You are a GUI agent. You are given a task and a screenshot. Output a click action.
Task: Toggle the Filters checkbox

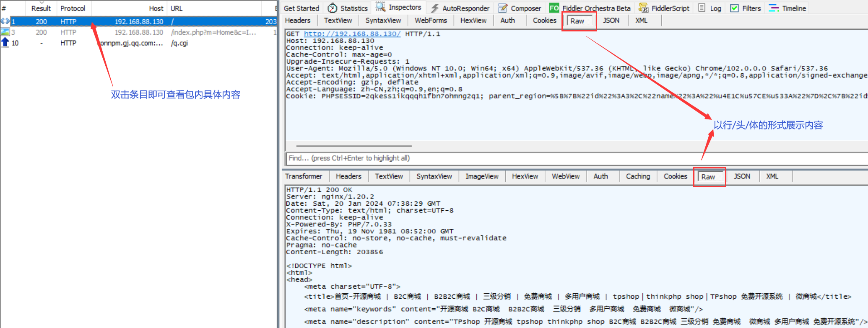734,8
